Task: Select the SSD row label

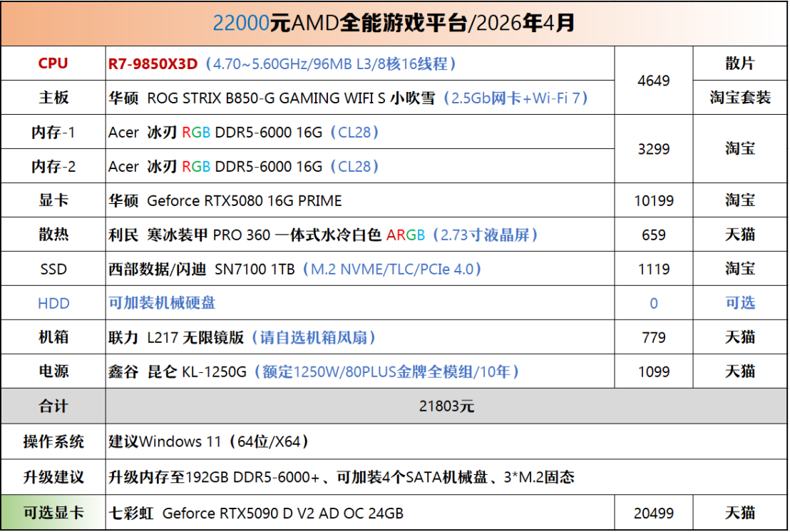Action: (x=53, y=269)
